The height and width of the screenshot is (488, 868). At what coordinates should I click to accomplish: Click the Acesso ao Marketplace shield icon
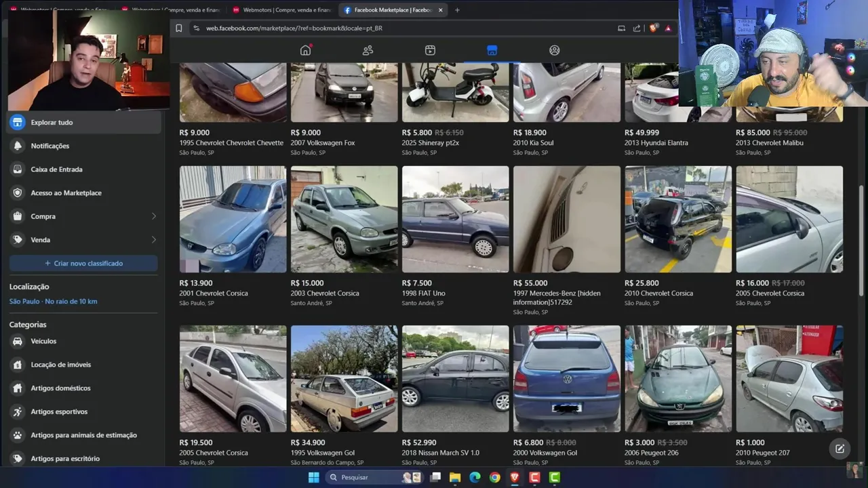(18, 192)
